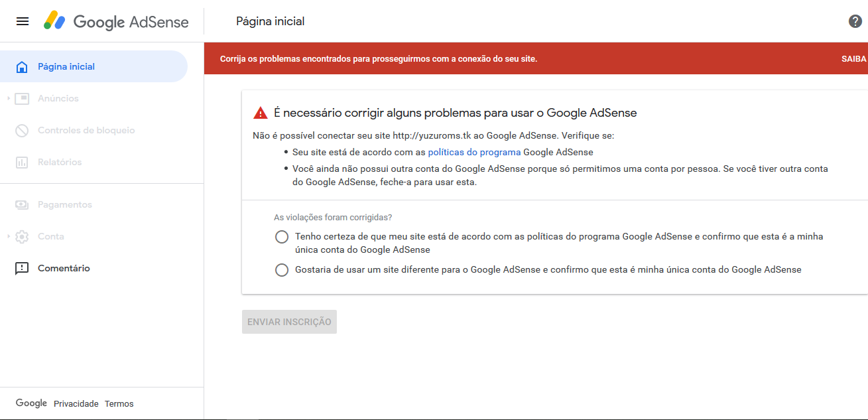This screenshot has width=868, height=420.
Task: Open the Privacidade footer link
Action: (x=76, y=404)
